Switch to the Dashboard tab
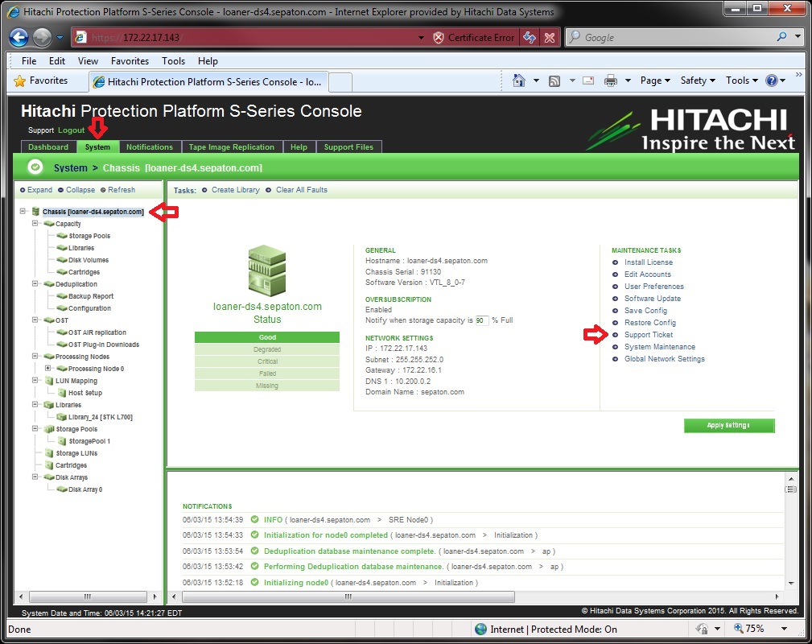Image resolution: width=812 pixels, height=644 pixels. [x=48, y=147]
